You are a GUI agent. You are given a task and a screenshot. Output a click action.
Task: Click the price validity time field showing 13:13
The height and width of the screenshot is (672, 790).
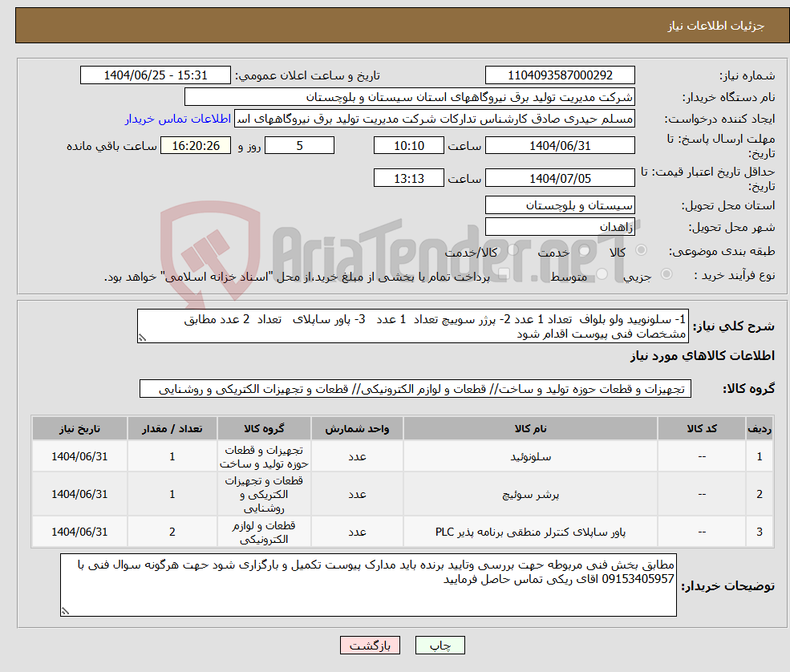click(x=409, y=177)
